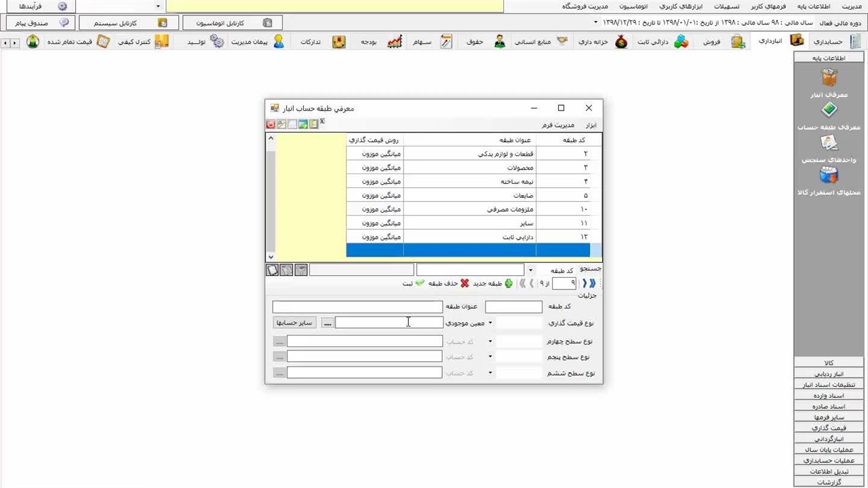Click the green plus طبقه جدید icon
The height and width of the screenshot is (488, 868).
pyautogui.click(x=509, y=283)
